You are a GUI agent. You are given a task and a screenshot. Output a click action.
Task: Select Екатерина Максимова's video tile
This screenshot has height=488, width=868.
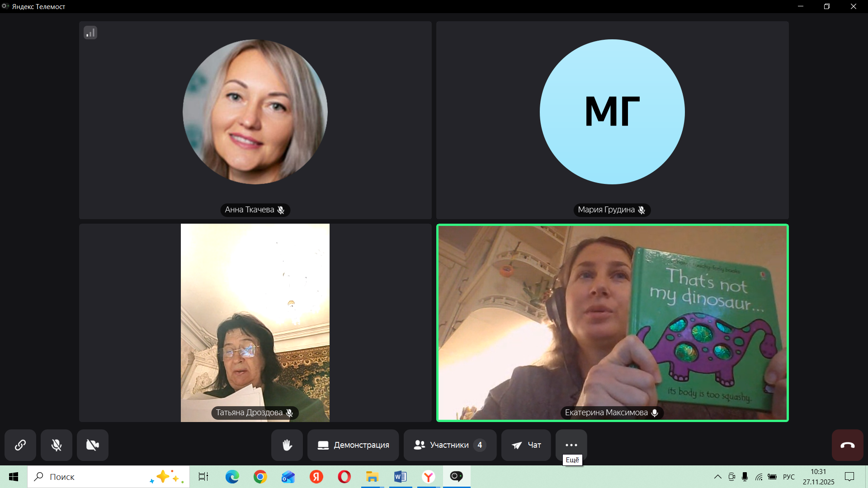(x=612, y=323)
